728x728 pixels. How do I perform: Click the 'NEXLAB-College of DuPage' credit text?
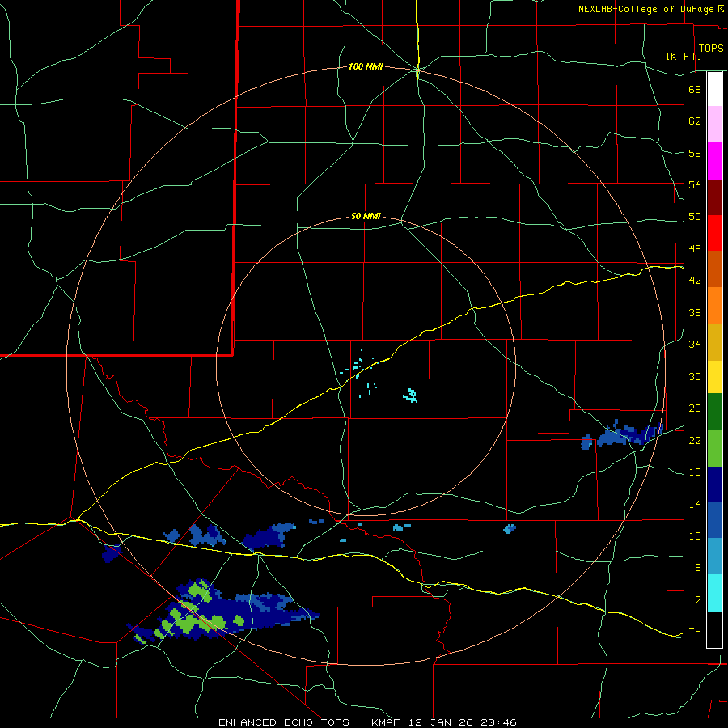click(645, 9)
